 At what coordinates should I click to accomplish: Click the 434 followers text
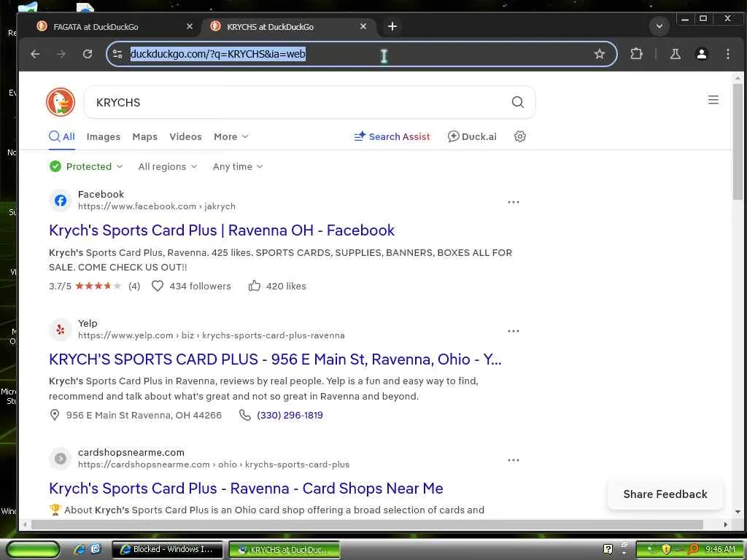click(200, 286)
